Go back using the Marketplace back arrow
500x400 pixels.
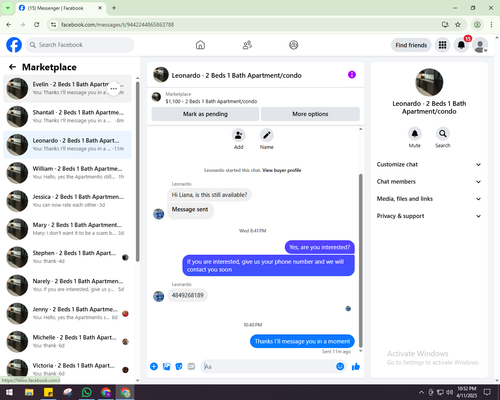pos(12,67)
